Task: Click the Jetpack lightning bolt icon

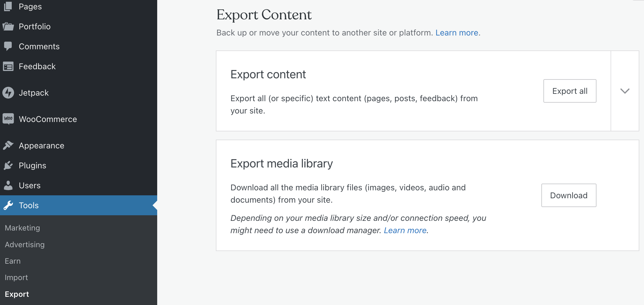Action: coord(8,93)
